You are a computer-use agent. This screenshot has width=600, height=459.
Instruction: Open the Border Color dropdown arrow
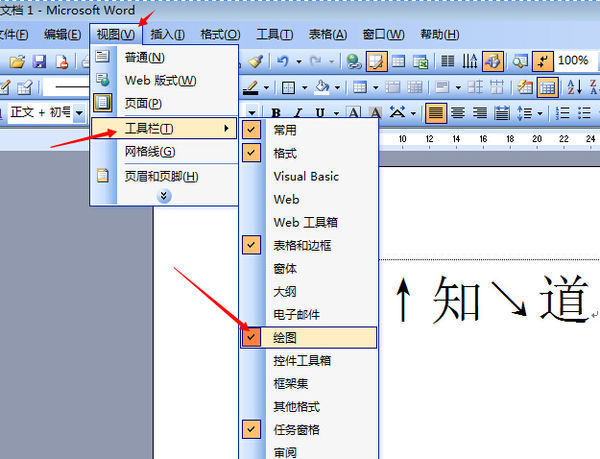coord(266,88)
